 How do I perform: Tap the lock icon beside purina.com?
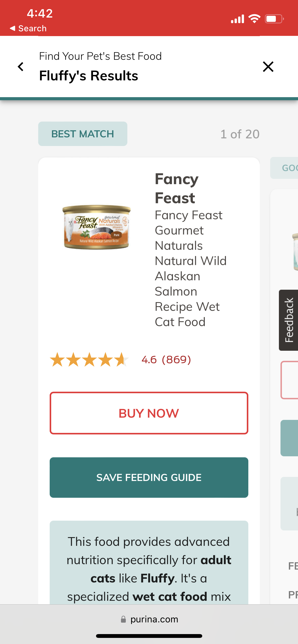tap(123, 619)
